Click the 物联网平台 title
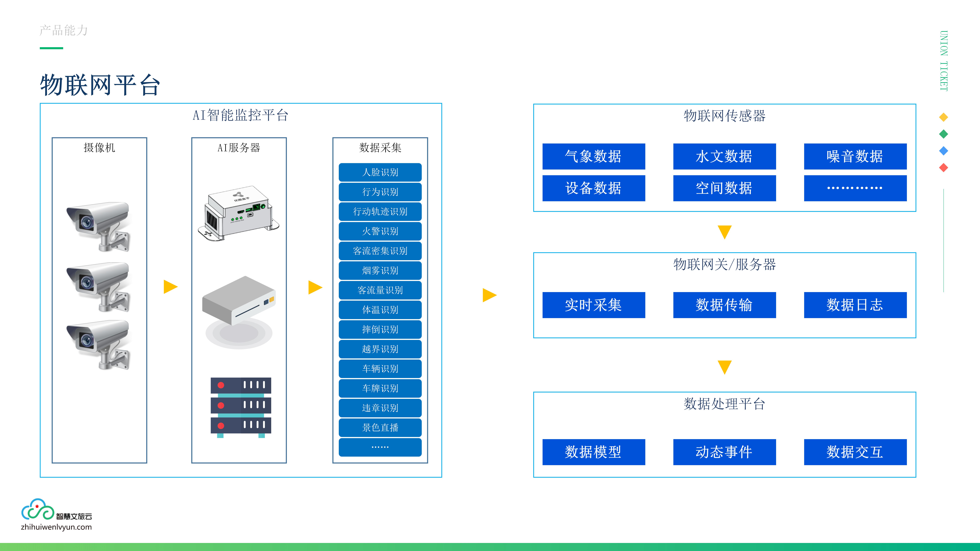The image size is (980, 551). (100, 85)
